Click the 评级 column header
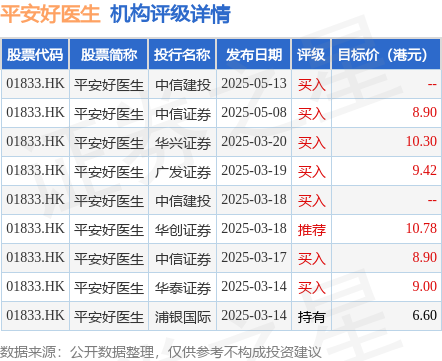Image resolution: width=442 pixels, height=361 pixels. tap(311, 55)
